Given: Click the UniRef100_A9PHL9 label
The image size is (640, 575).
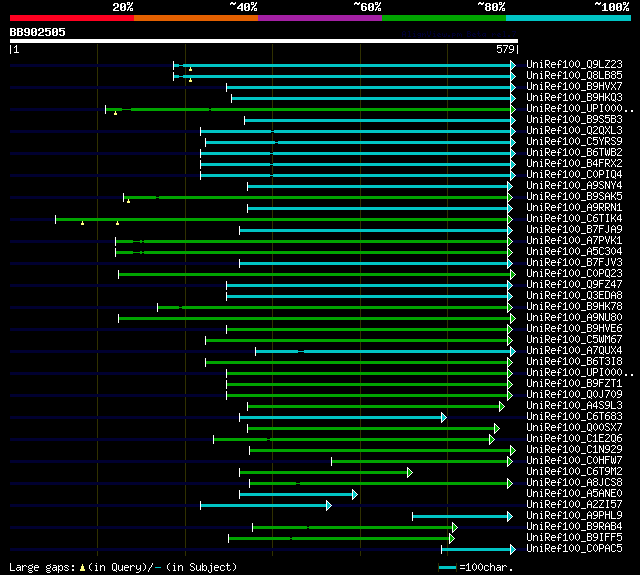Looking at the screenshot, I should click(x=574, y=516).
